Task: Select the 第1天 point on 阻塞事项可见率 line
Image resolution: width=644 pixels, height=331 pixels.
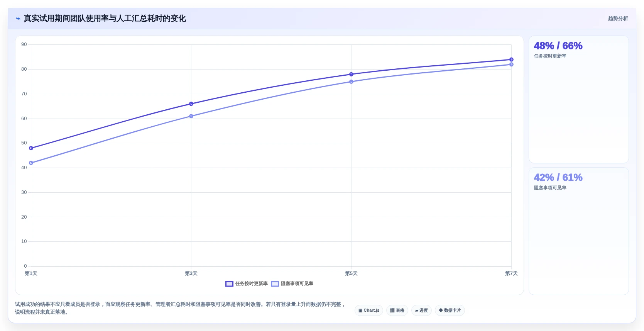Action: 31,163
